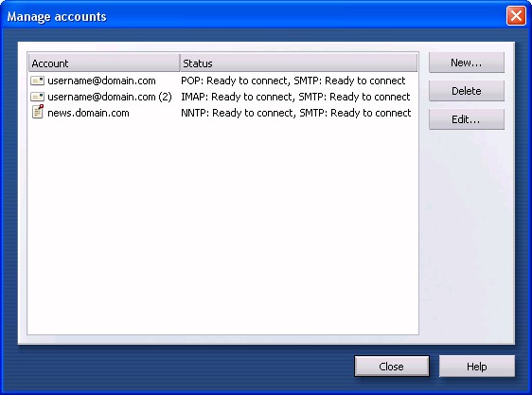Open Help for managing accounts
532x395 pixels.
[x=477, y=367]
